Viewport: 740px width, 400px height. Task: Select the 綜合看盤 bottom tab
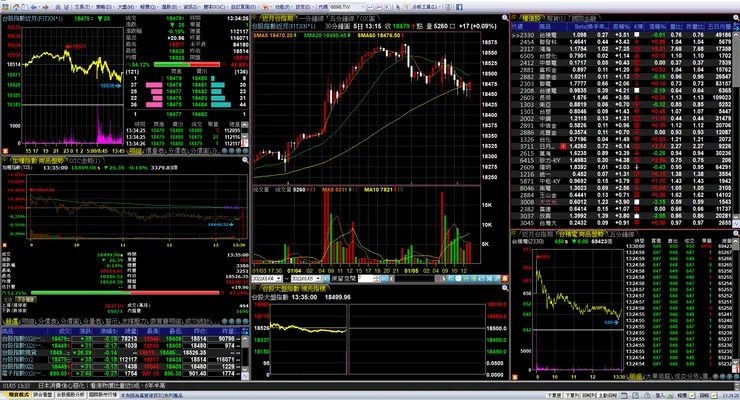click(43, 395)
